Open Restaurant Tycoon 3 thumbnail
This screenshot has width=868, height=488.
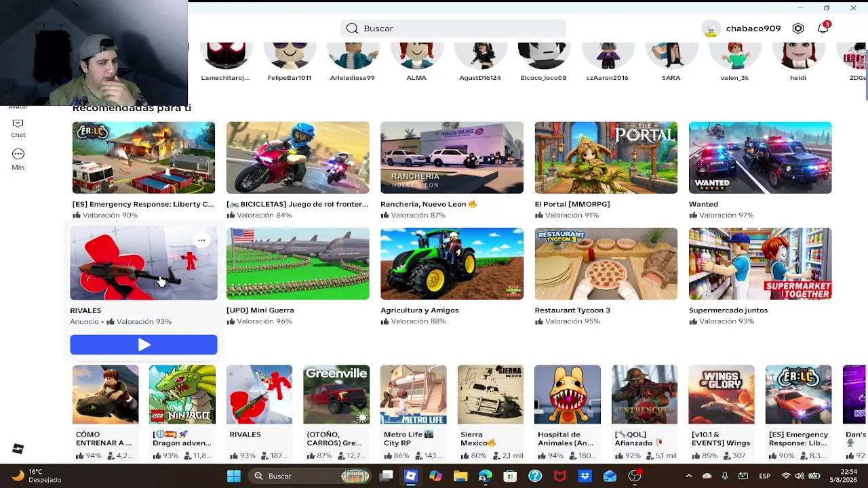[606, 264]
